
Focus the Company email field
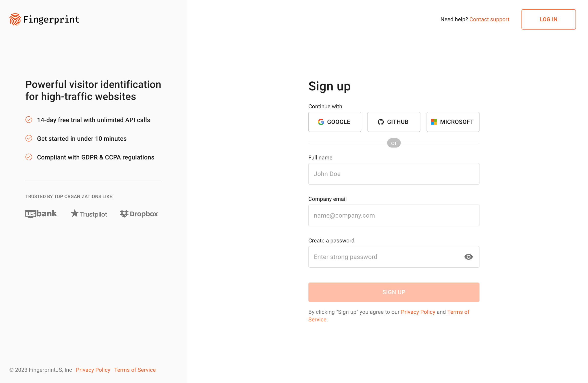point(394,215)
